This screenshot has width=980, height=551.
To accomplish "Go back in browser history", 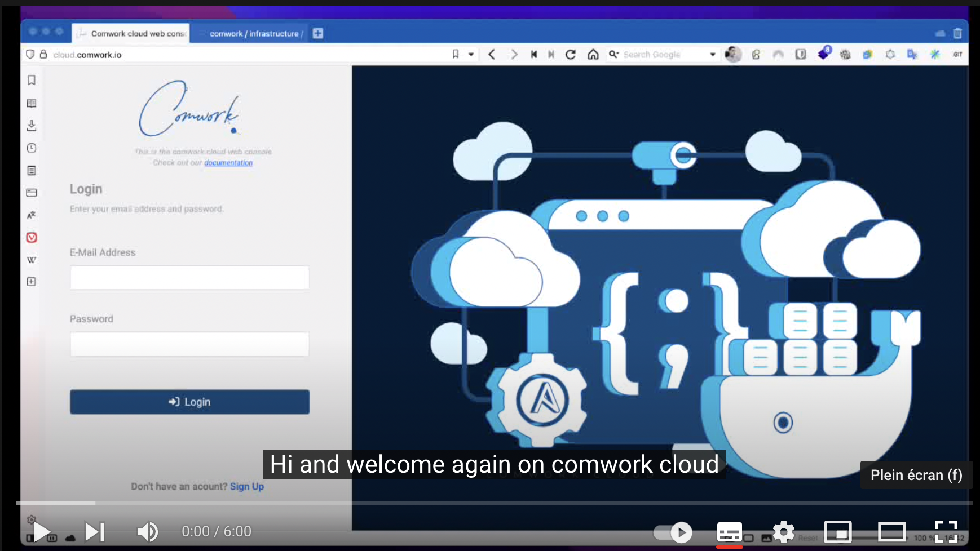I will click(x=492, y=54).
